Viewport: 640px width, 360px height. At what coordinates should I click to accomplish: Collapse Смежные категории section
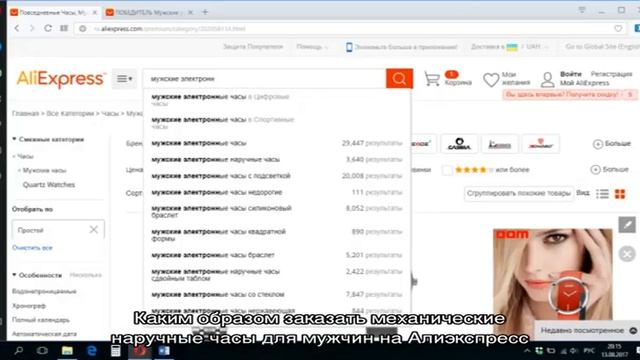click(x=48, y=139)
